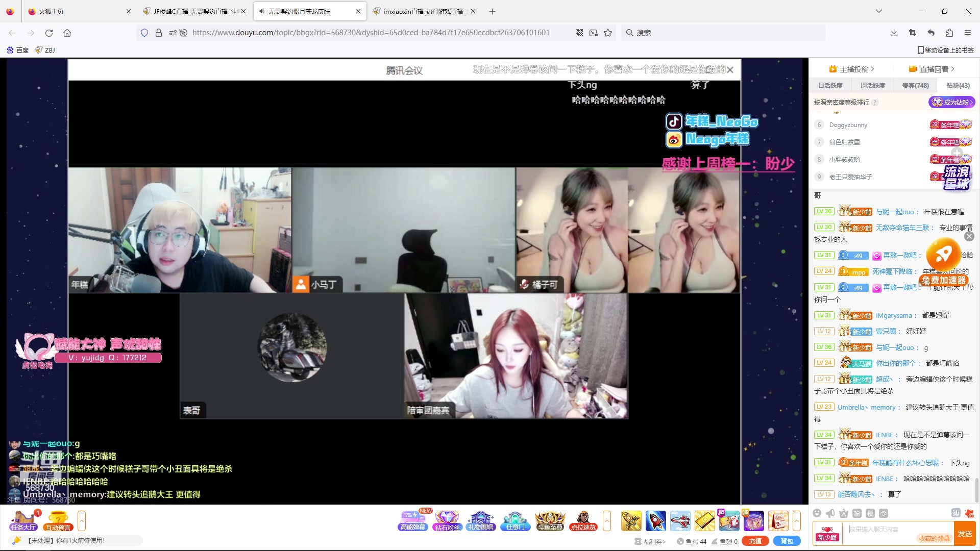Open the 福利券 coupons link
This screenshot has height=551, width=980.
click(650, 542)
